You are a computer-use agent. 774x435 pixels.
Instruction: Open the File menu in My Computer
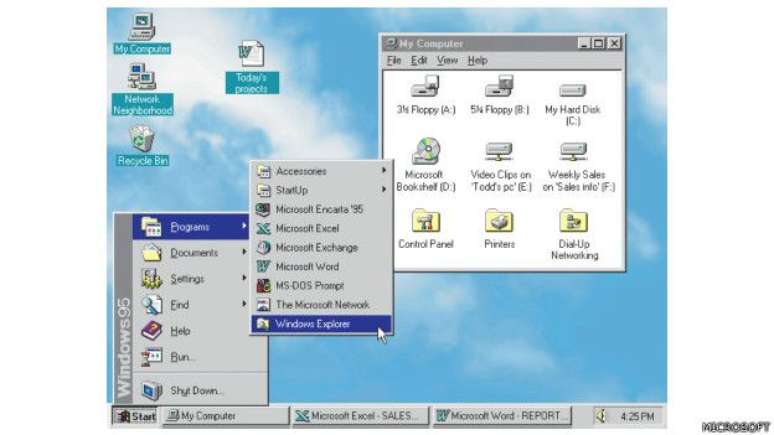tap(393, 60)
